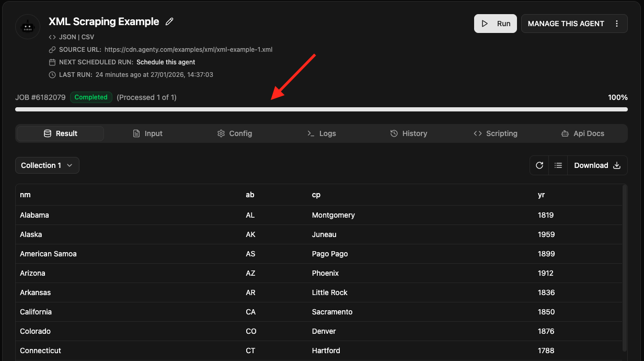Open the Api Docs tab
Image resolution: width=644 pixels, height=361 pixels.
click(x=582, y=133)
